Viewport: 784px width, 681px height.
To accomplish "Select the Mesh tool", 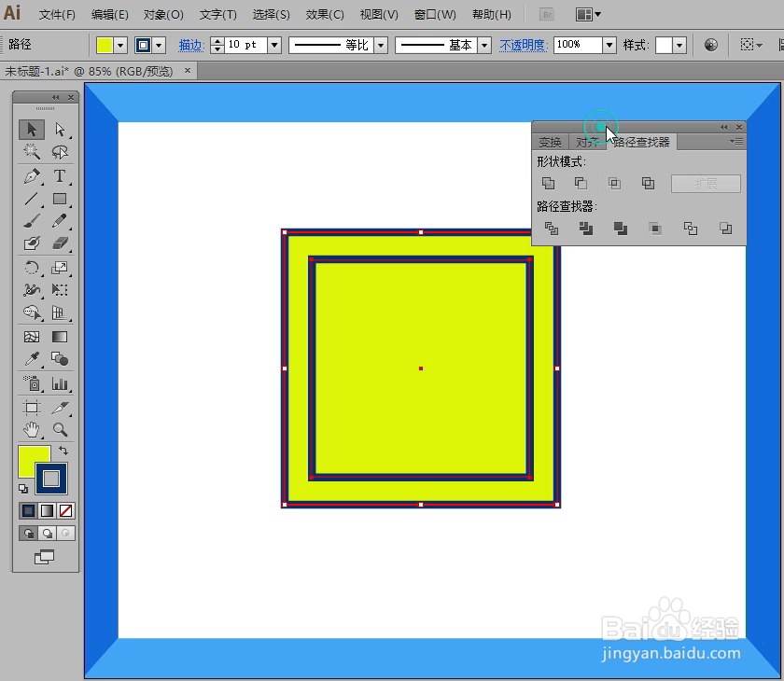I will click(x=32, y=337).
